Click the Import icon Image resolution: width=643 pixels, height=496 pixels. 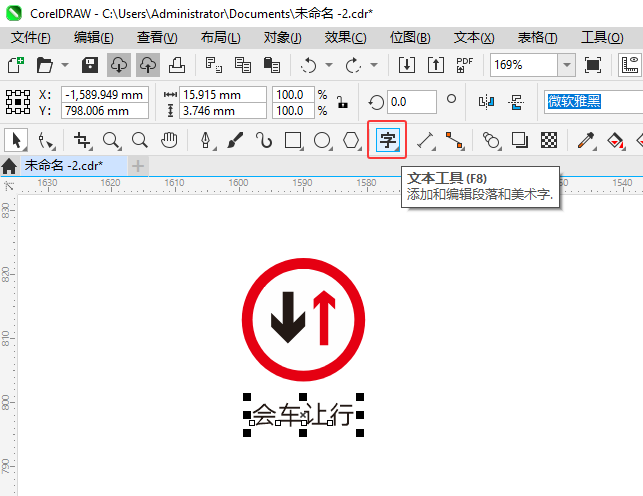pos(407,65)
